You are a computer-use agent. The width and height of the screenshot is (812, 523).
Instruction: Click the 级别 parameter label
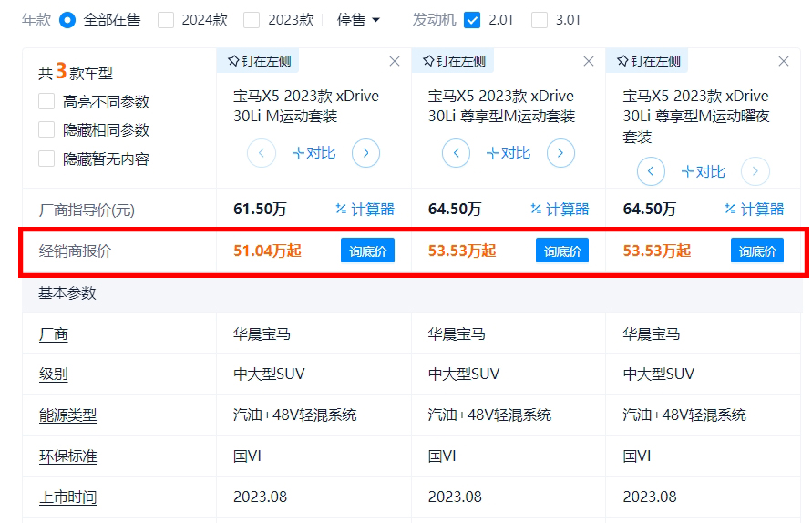(x=54, y=374)
